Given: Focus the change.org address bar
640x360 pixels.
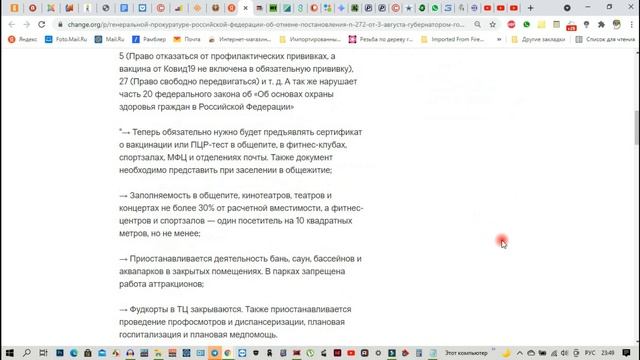Looking at the screenshot, I should point(265,24).
